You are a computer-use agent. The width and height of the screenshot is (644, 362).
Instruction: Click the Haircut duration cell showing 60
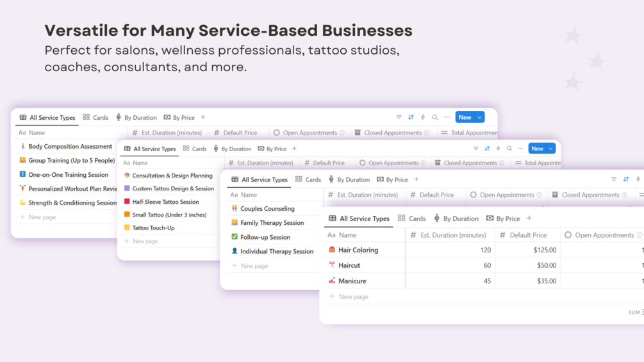(x=450, y=265)
